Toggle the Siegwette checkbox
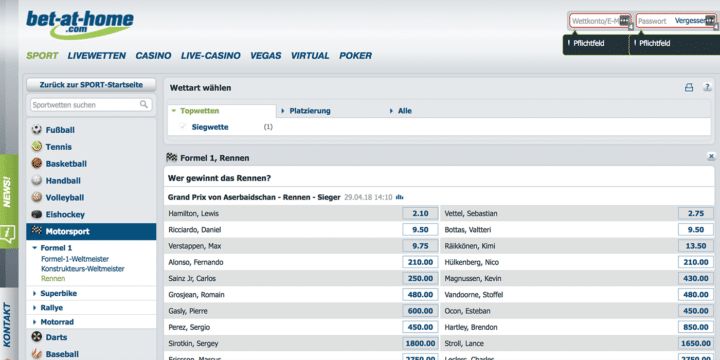 click(x=183, y=127)
